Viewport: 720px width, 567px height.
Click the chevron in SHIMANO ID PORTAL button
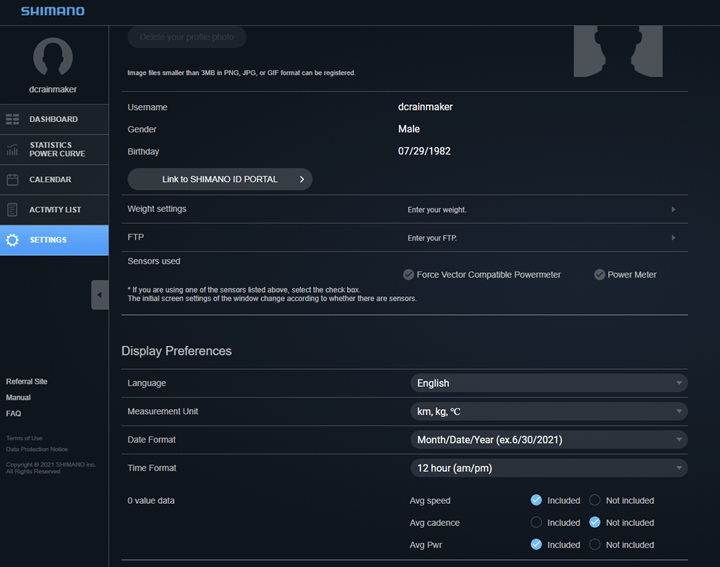pos(302,179)
